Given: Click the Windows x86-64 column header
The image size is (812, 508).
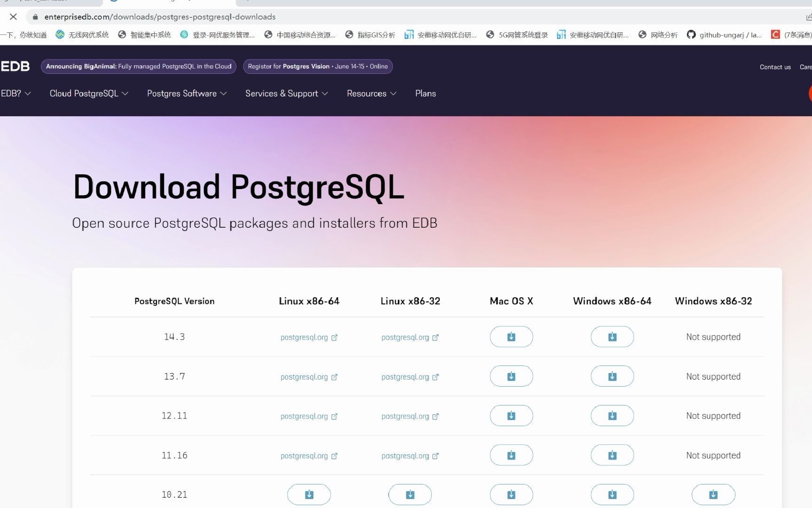Looking at the screenshot, I should 612,301.
